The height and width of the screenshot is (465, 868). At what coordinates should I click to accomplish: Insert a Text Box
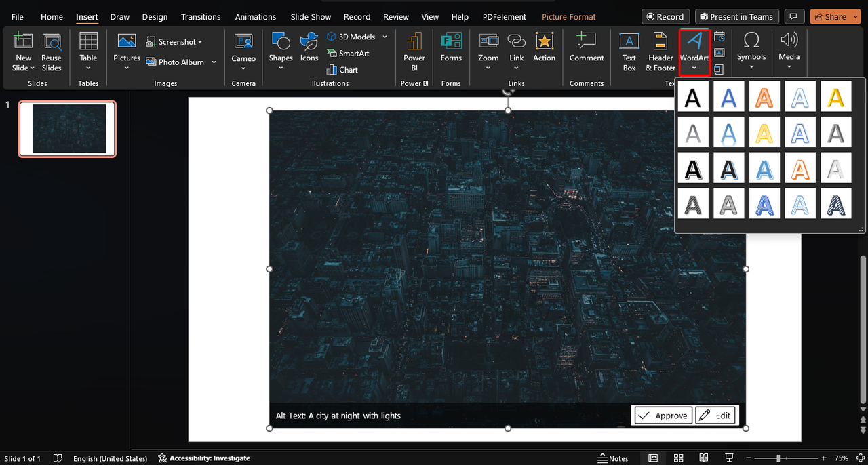[x=629, y=52]
